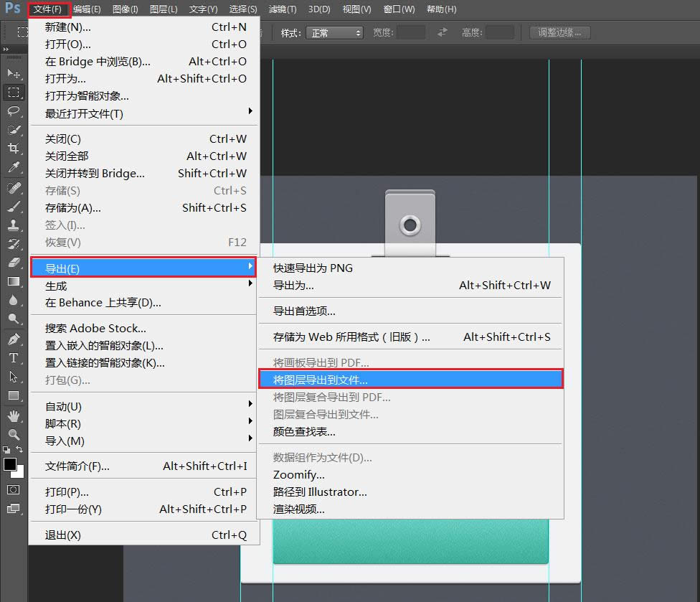This screenshot has height=602, width=700.
Task: Toggle Quick Mask mode icon
Action: 14,489
